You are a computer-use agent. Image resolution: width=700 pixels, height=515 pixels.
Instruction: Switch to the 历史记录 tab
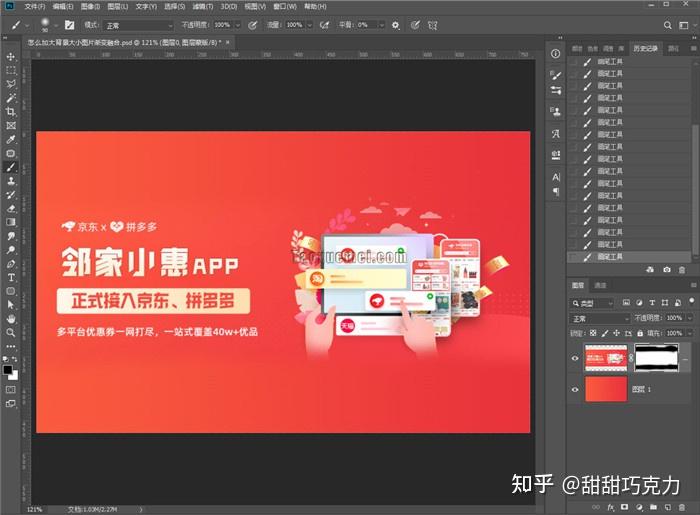(x=645, y=48)
